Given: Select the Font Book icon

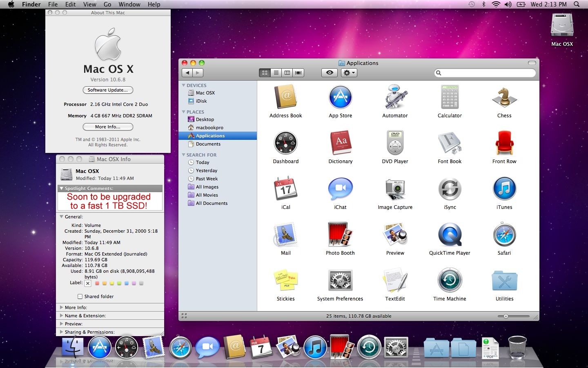Looking at the screenshot, I should point(450,143).
